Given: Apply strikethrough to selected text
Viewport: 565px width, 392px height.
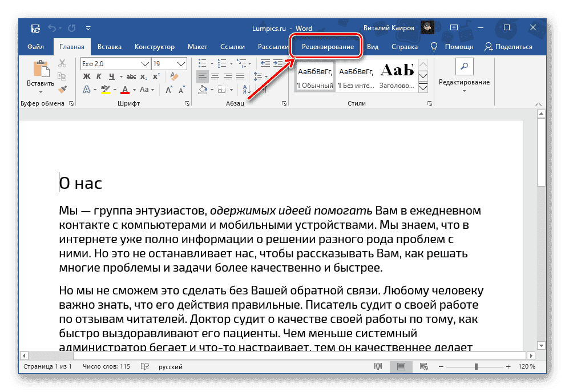Looking at the screenshot, I should [x=131, y=76].
